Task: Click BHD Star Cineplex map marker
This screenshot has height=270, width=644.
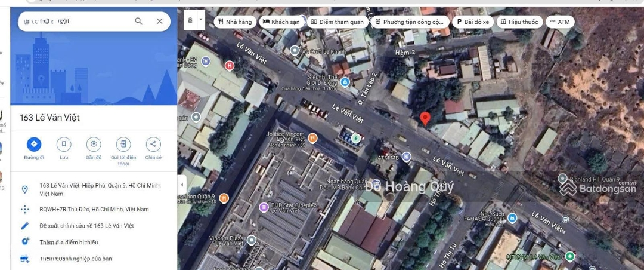Action: click(x=264, y=207)
